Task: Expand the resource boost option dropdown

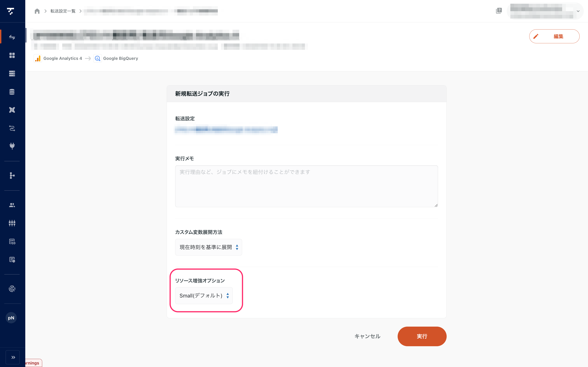Action: pos(205,295)
